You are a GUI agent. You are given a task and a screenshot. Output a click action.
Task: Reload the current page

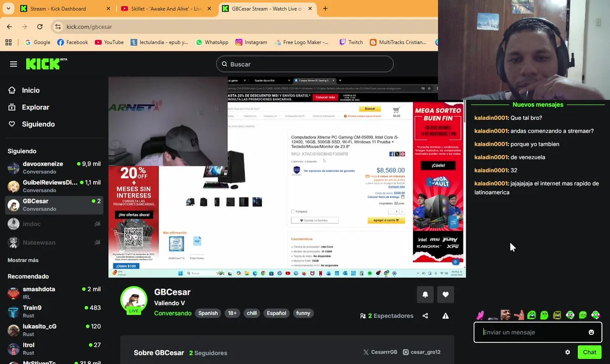pyautogui.click(x=40, y=26)
